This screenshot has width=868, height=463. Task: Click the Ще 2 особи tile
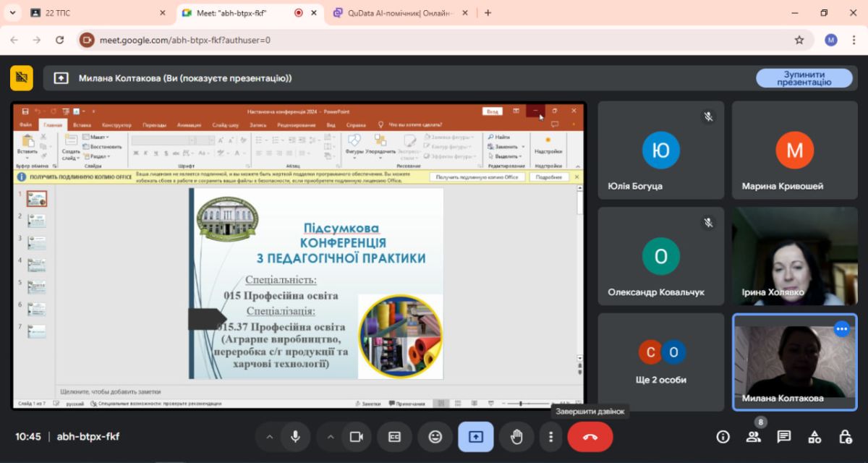661,362
